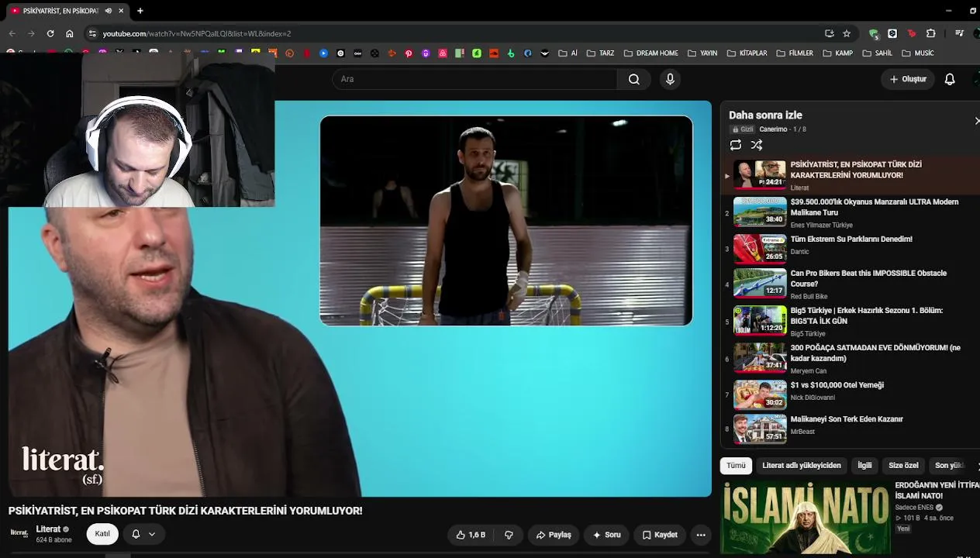The height and width of the screenshot is (558, 980).
Task: Open the DREAM HOME bookmarks folder
Action: (650, 53)
